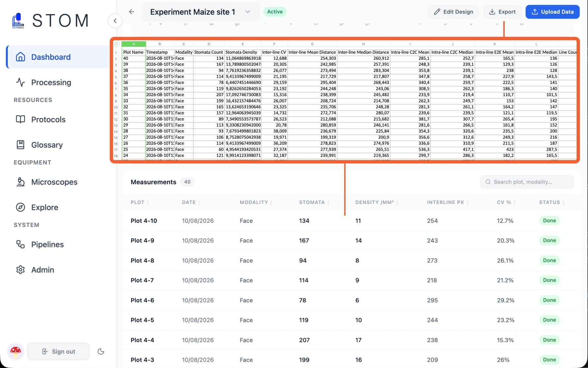Click the Explore compass icon

(x=20, y=207)
